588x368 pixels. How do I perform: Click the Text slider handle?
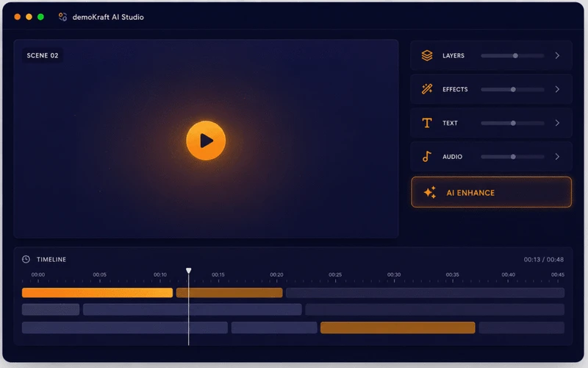pyautogui.click(x=513, y=123)
